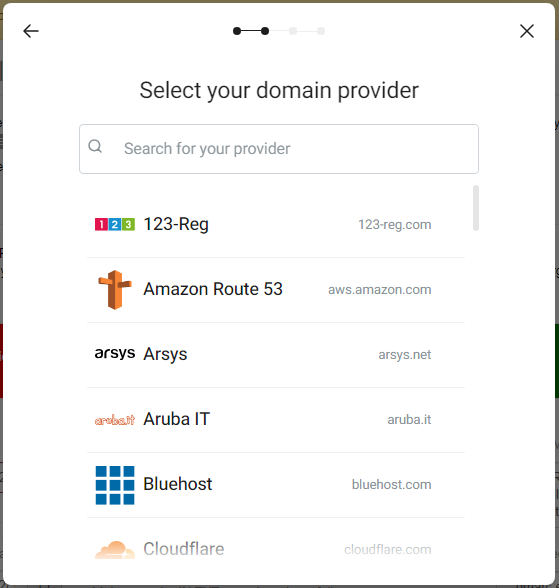Choose Amazon Route 53 provider

[x=213, y=289]
